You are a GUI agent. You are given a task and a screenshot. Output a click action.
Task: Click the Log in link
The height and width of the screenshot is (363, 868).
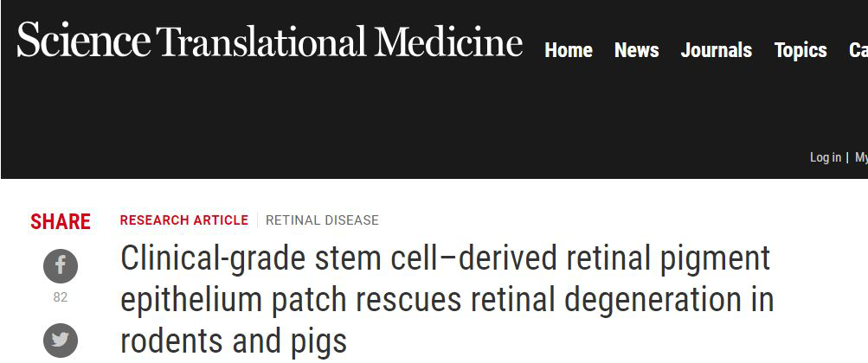[825, 157]
